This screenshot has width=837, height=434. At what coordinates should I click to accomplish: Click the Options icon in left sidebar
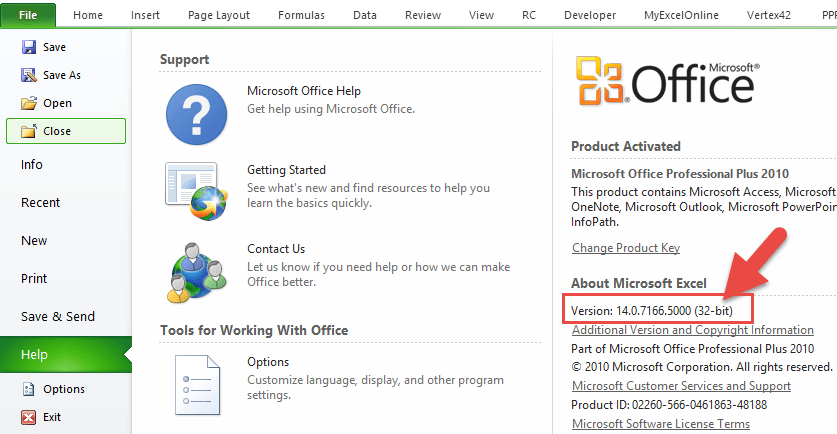point(29,389)
